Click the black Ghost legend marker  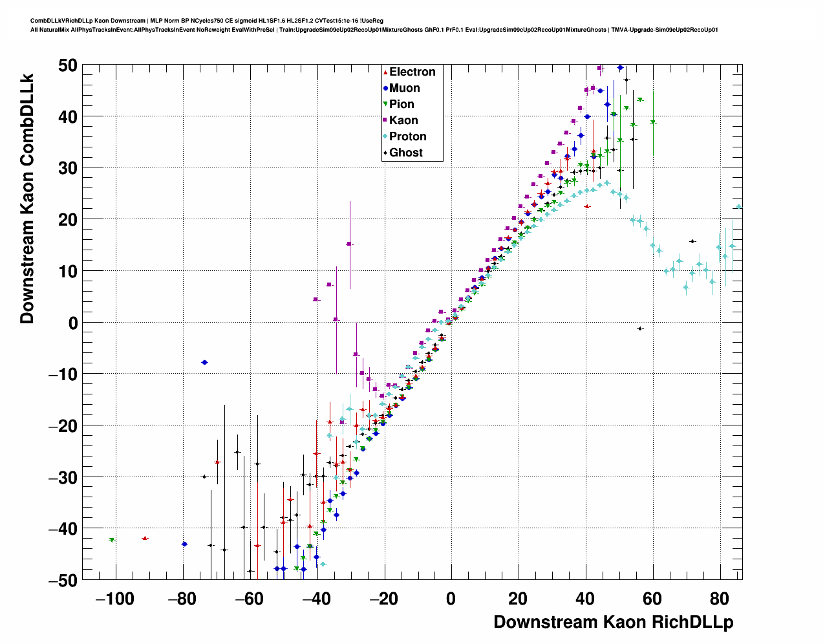(x=385, y=153)
